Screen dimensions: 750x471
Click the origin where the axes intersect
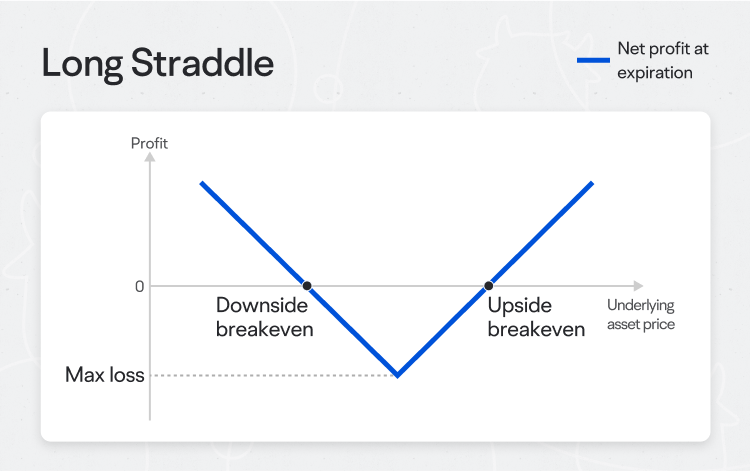(150, 286)
